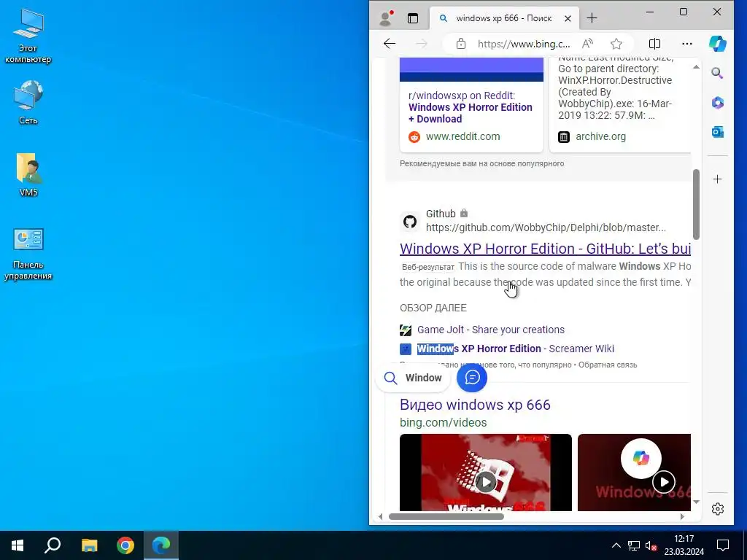Toggle the split screen icon

click(x=654, y=44)
